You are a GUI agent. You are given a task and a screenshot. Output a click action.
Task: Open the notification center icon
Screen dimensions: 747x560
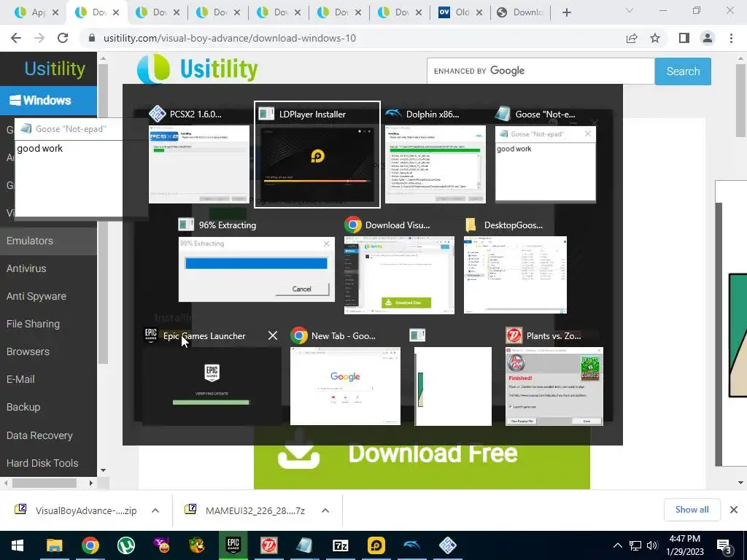[x=724, y=546]
